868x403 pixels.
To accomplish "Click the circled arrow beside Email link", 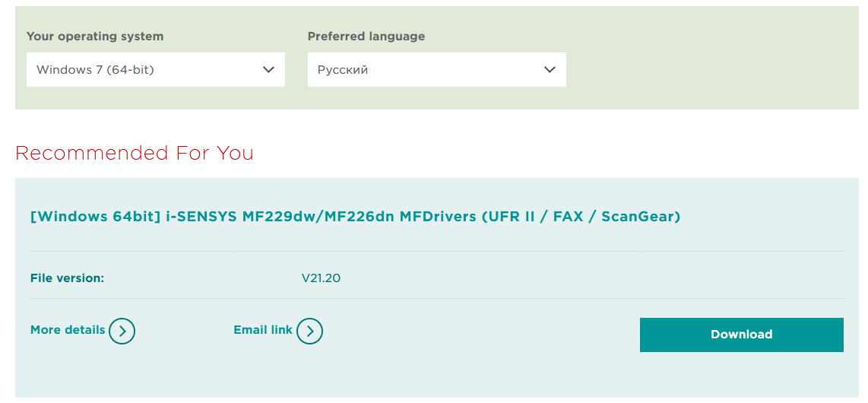I will [309, 332].
